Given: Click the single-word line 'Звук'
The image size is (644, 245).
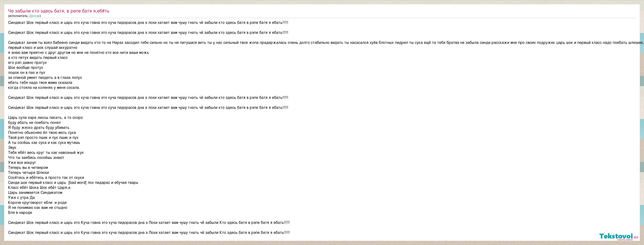Looking at the screenshot, I should (x=12, y=148).
